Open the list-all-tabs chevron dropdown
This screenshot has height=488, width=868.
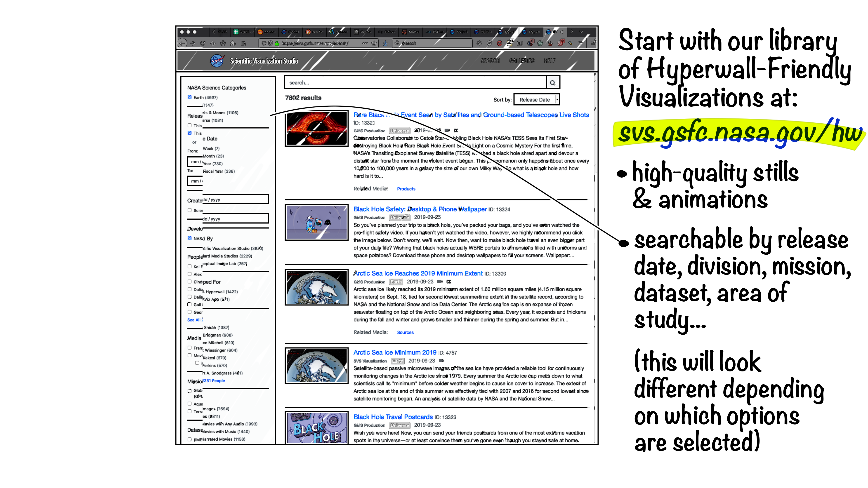pos(581,32)
